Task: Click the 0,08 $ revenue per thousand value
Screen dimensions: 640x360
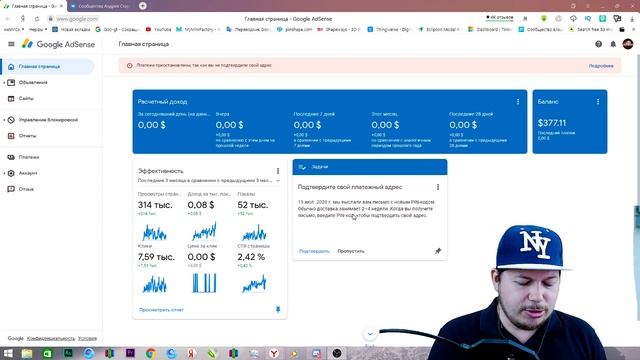Action: point(201,205)
